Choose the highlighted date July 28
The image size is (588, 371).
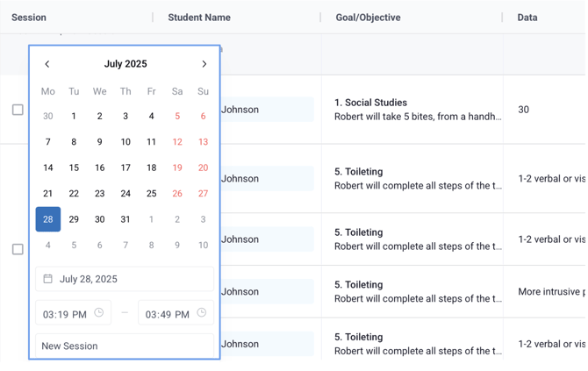point(48,219)
